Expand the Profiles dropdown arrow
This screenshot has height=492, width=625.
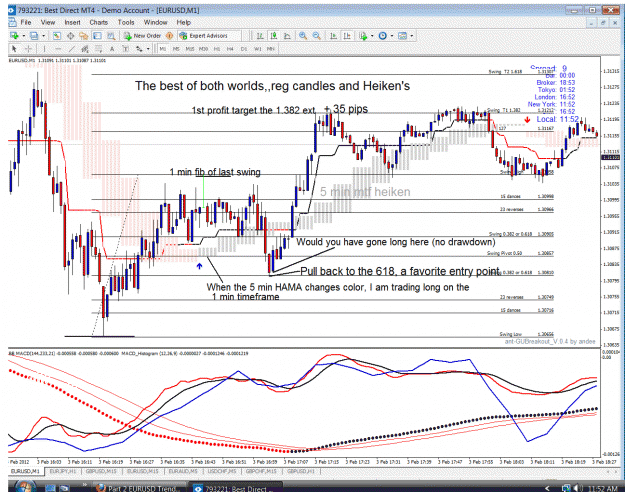(43, 36)
